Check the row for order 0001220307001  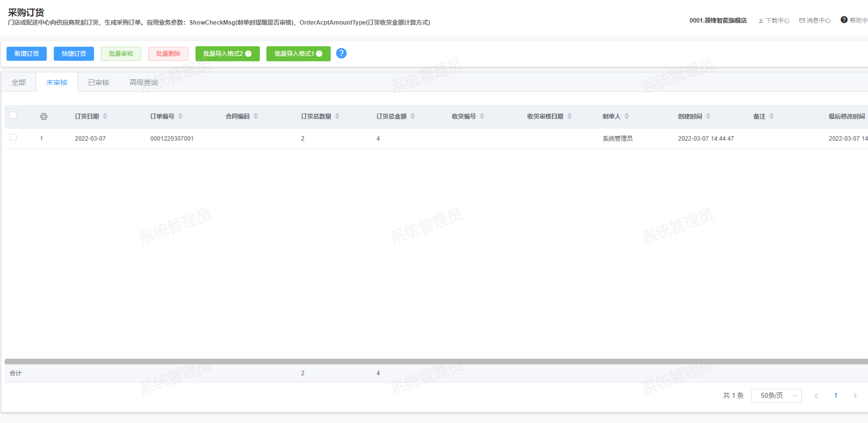coord(13,137)
